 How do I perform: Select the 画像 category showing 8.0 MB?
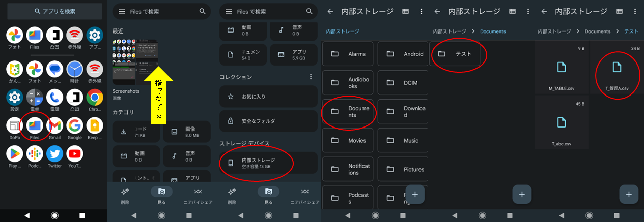point(186,132)
